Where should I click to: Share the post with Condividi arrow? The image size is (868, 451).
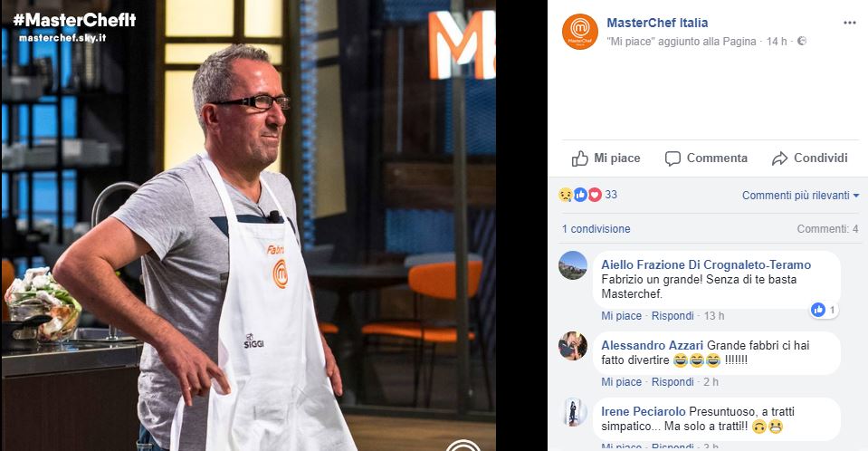pos(809,158)
